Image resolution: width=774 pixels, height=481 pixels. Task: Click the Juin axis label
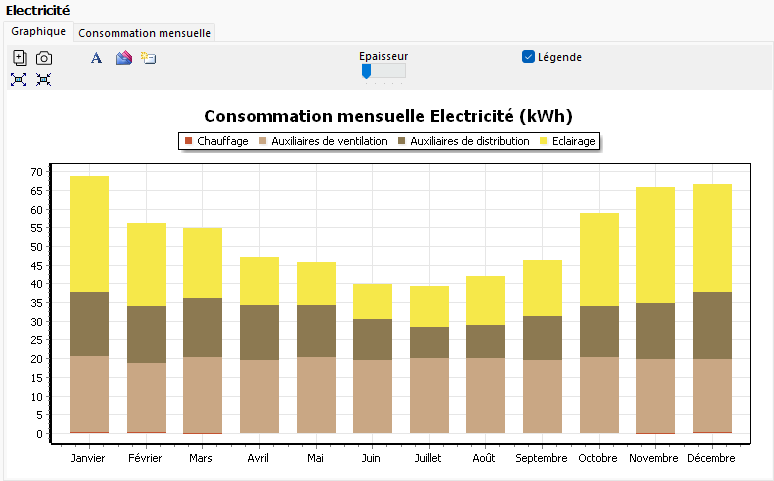point(371,458)
